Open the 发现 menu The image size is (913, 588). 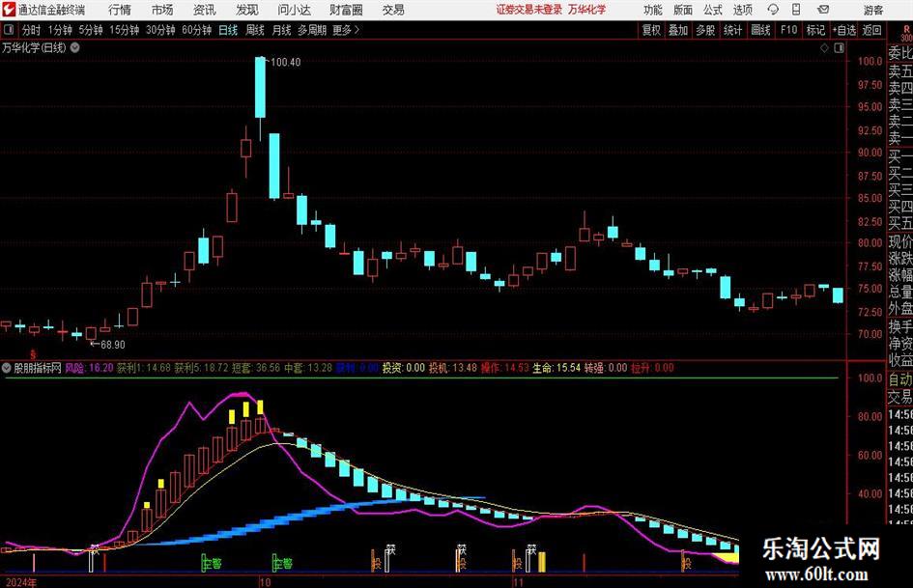[x=247, y=10]
